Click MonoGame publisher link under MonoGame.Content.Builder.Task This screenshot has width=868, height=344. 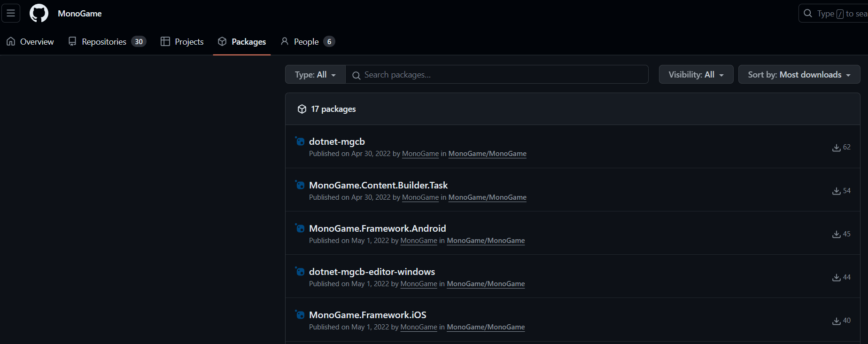(x=420, y=197)
